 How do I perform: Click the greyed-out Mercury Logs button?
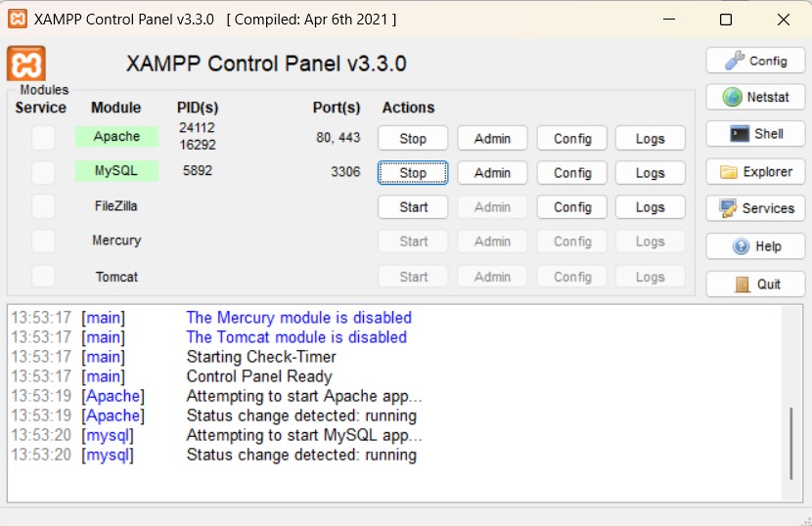650,241
